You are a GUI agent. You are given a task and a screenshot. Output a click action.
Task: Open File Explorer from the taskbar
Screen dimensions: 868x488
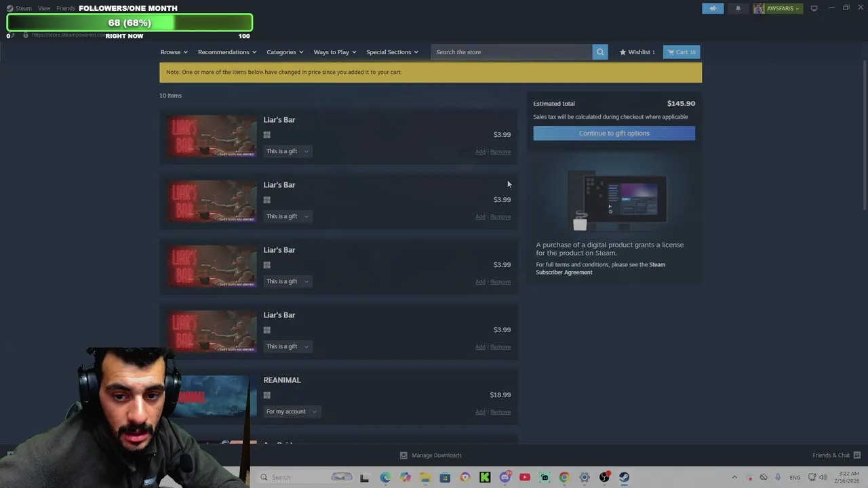click(425, 477)
